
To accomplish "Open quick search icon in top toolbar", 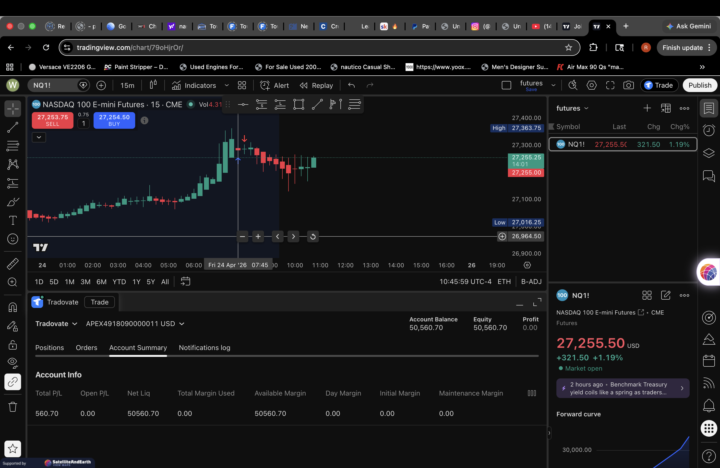I will pos(573,85).
